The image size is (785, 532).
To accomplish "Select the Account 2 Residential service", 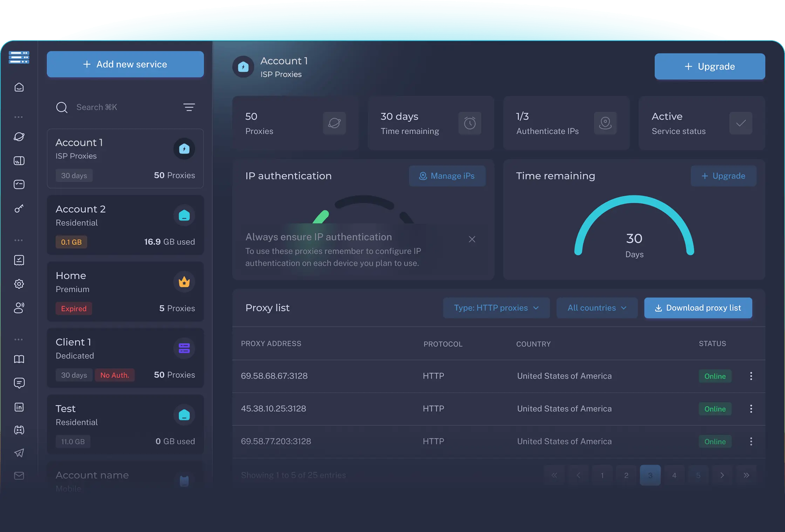I will 125,225.
